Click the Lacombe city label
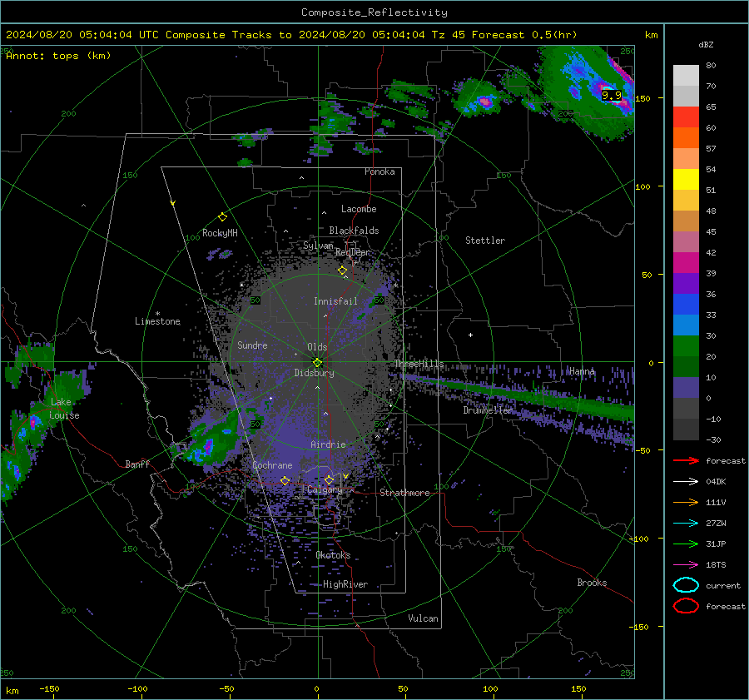Screen dimensions: 749x700 359,209
